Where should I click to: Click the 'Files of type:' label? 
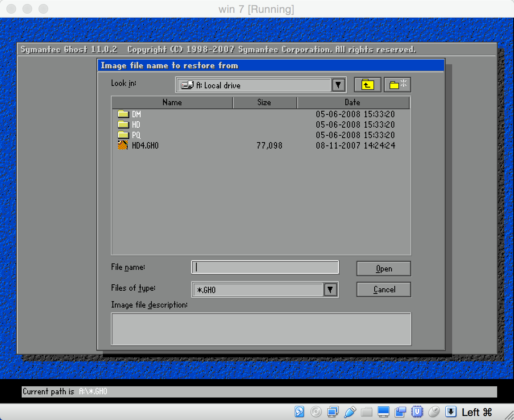click(x=133, y=288)
